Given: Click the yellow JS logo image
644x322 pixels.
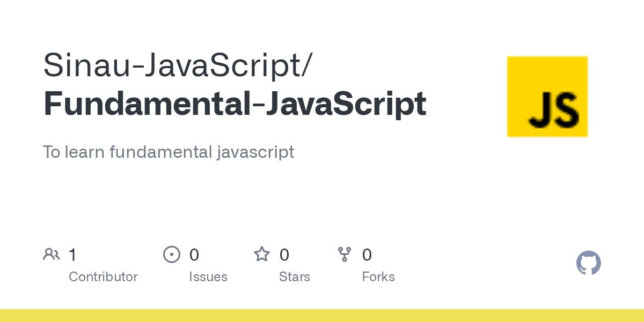Looking at the screenshot, I should [x=547, y=97].
